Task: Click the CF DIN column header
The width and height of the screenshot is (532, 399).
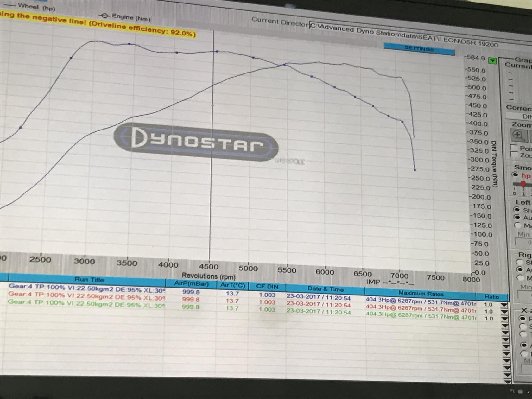Action: point(267,286)
